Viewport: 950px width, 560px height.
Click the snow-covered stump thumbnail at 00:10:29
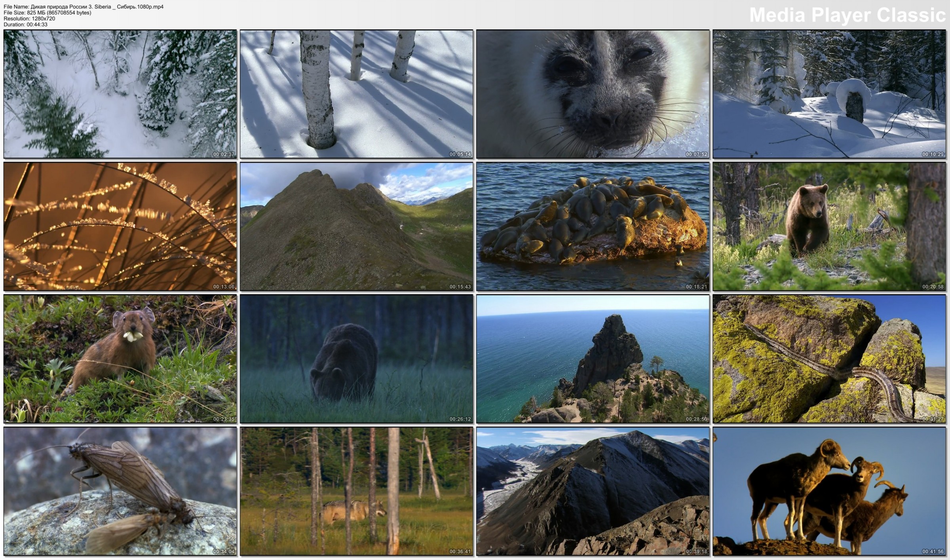[829, 94]
